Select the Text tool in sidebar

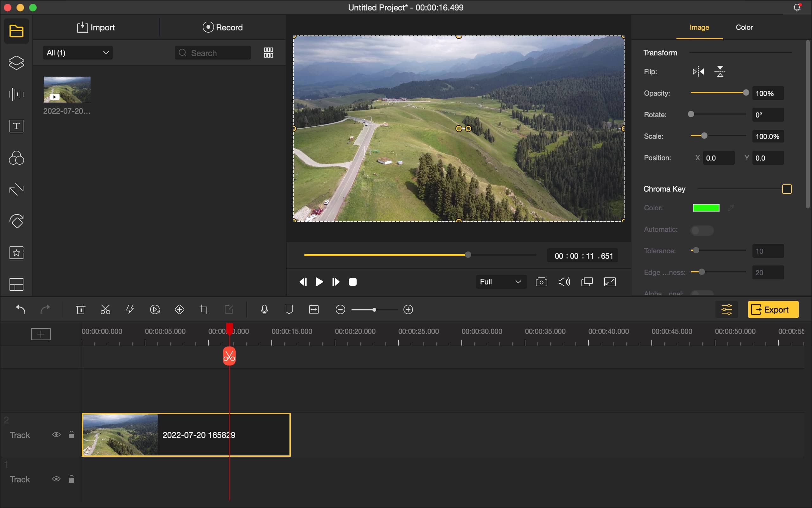[16, 126]
